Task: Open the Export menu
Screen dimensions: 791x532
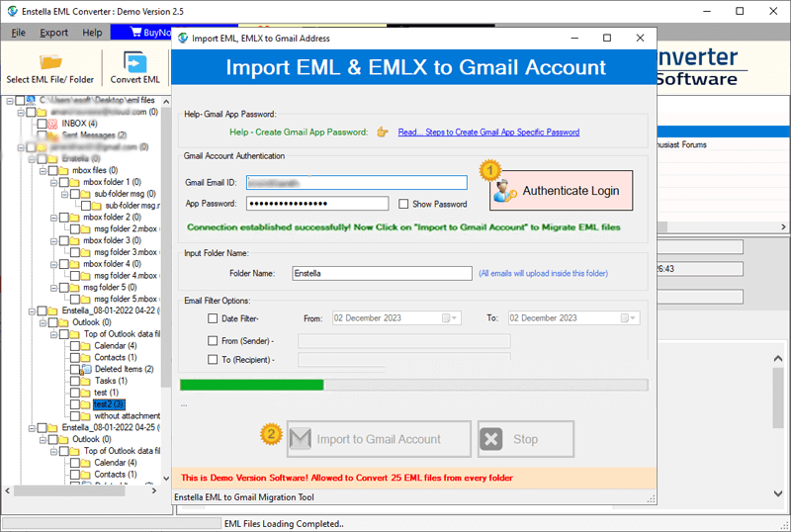Action: pyautogui.click(x=53, y=33)
